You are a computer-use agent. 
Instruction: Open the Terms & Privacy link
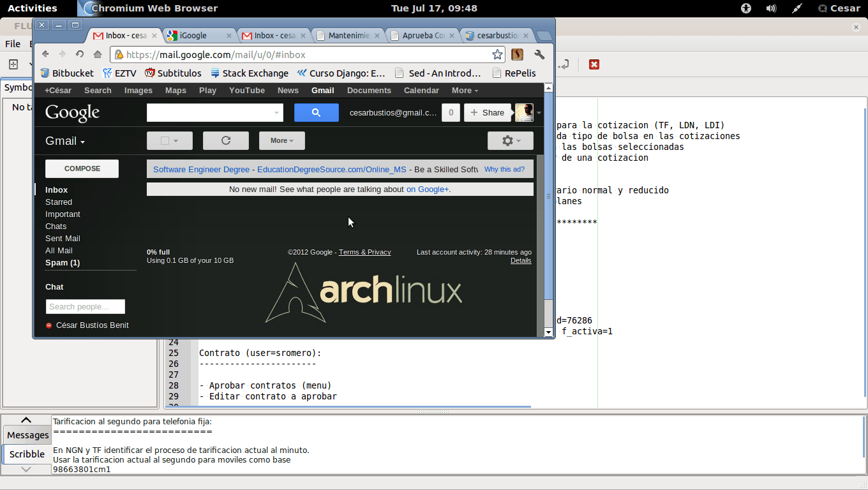click(364, 253)
